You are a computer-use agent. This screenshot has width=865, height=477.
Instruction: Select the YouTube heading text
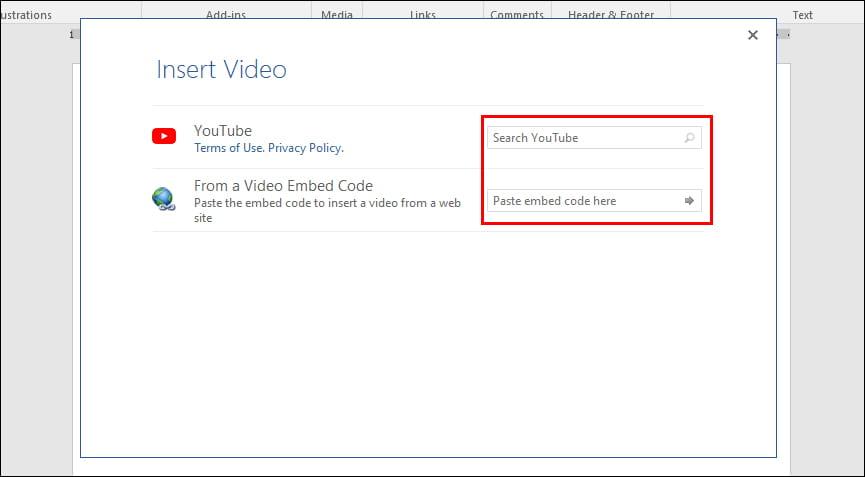(x=223, y=131)
